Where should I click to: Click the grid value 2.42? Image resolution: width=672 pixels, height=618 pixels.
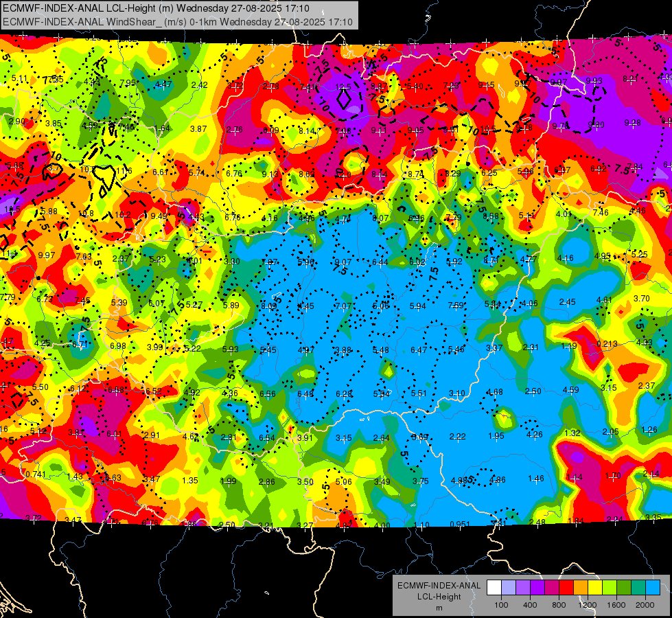click(199, 85)
